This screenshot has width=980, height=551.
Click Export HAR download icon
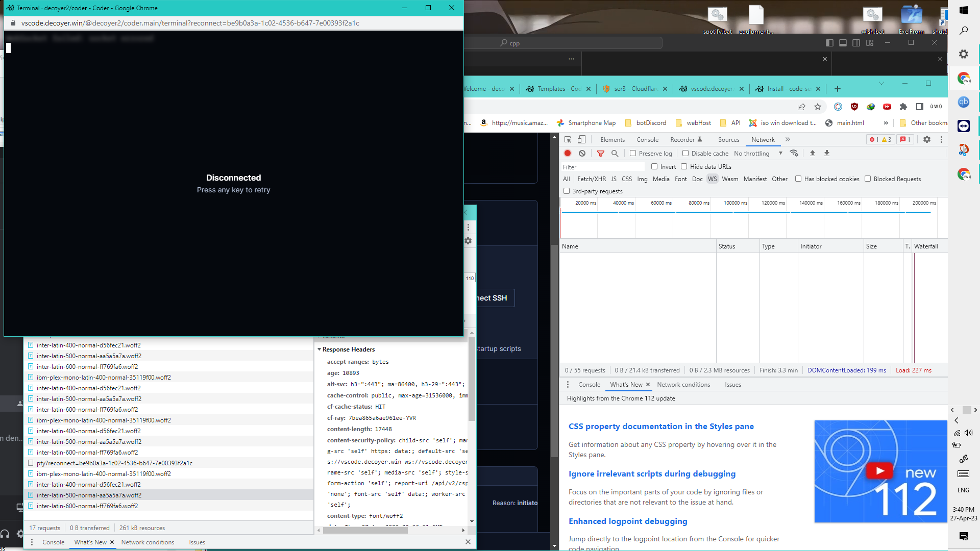[x=827, y=153]
